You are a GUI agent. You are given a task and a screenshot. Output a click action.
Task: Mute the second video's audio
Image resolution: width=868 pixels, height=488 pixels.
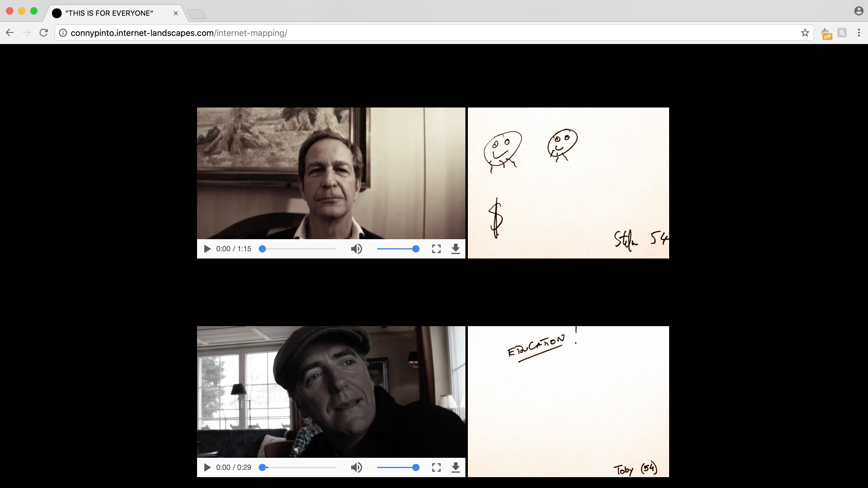[x=356, y=467]
